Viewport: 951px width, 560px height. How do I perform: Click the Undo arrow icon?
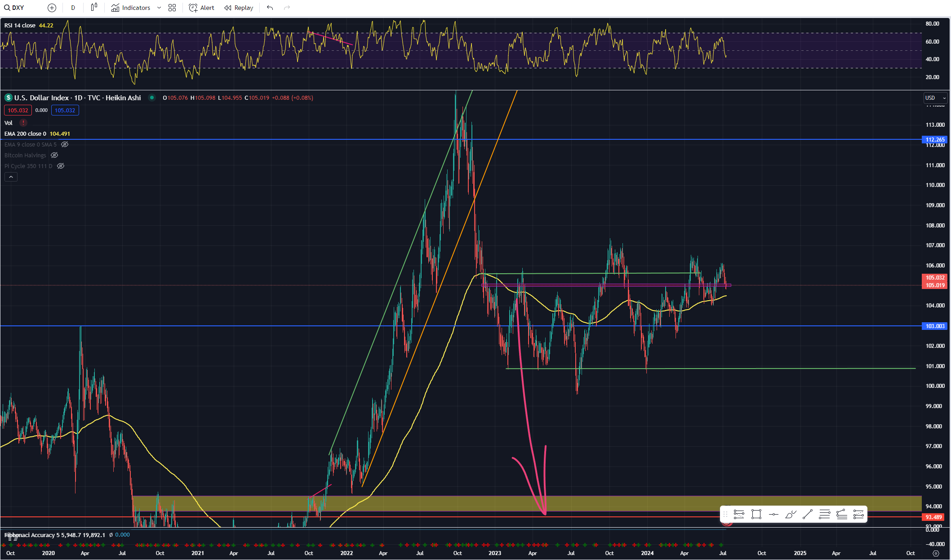click(x=269, y=8)
